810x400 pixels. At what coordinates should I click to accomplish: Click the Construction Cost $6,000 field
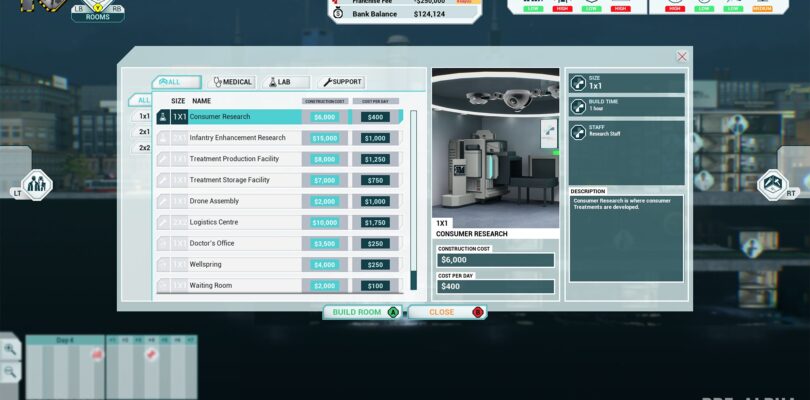click(x=495, y=260)
